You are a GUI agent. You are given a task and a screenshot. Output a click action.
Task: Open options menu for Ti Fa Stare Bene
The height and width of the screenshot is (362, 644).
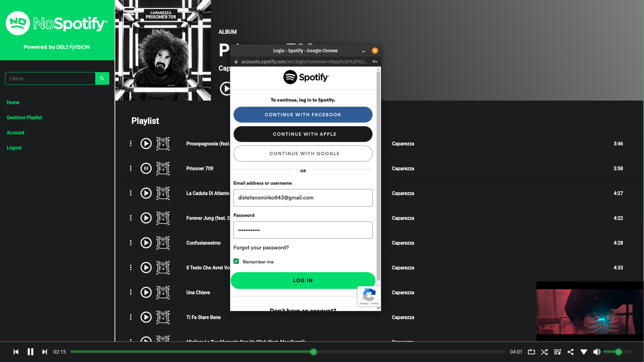click(131, 317)
